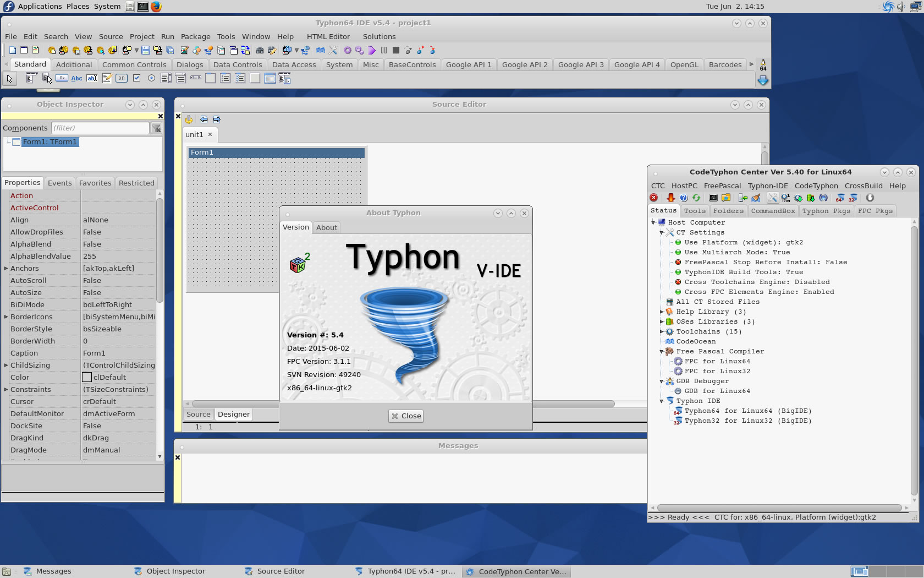Open the Package menu in Typhon IDE

click(x=195, y=36)
